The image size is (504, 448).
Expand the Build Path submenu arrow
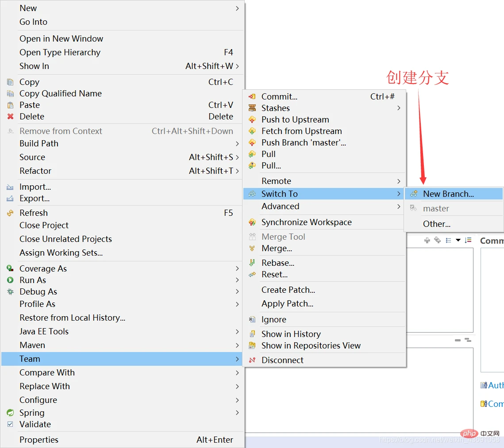237,144
